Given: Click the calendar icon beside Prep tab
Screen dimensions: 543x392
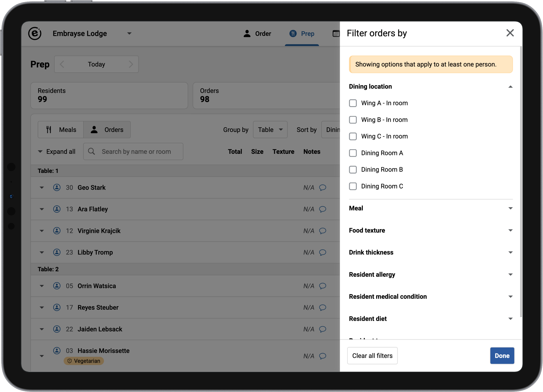Looking at the screenshot, I should (336, 34).
